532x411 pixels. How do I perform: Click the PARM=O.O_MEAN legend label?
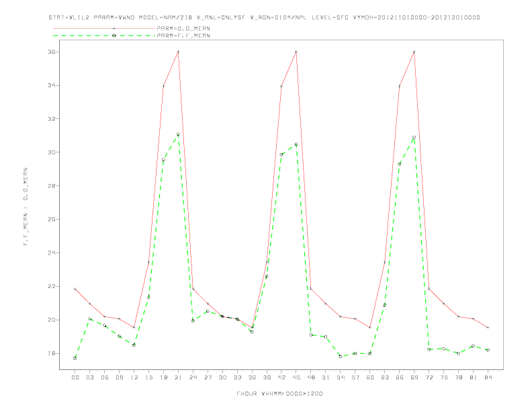183,28
